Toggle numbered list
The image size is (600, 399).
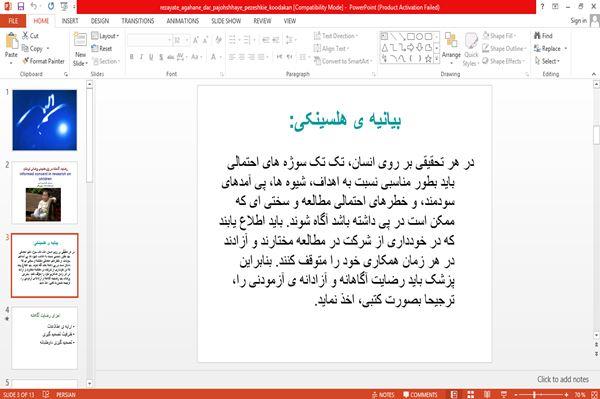pyautogui.click(x=247, y=40)
